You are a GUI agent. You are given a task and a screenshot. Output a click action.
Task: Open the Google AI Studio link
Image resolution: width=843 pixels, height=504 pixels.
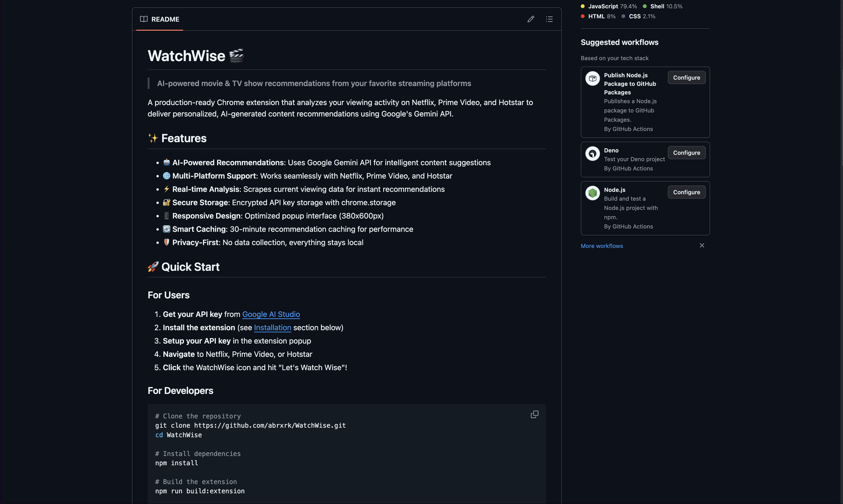(271, 314)
